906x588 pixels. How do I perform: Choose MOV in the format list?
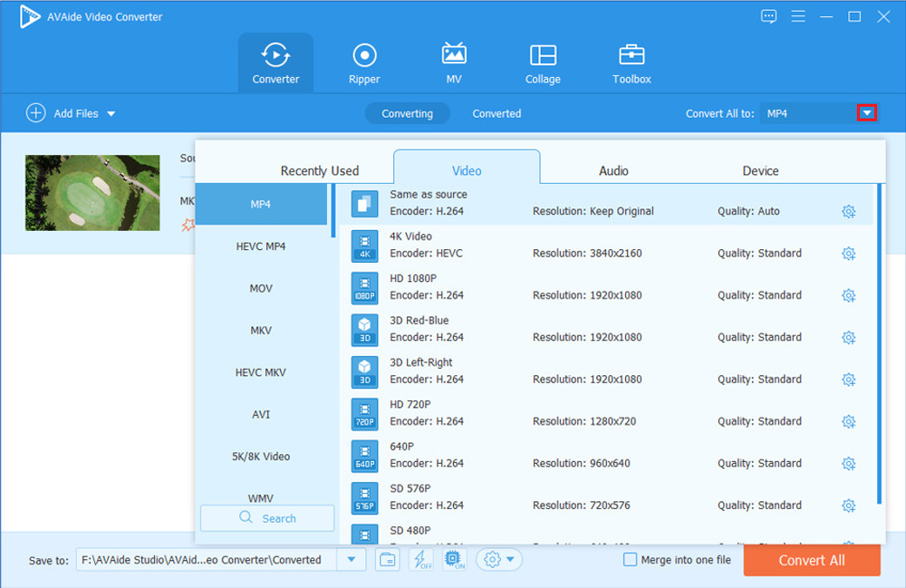point(261,288)
